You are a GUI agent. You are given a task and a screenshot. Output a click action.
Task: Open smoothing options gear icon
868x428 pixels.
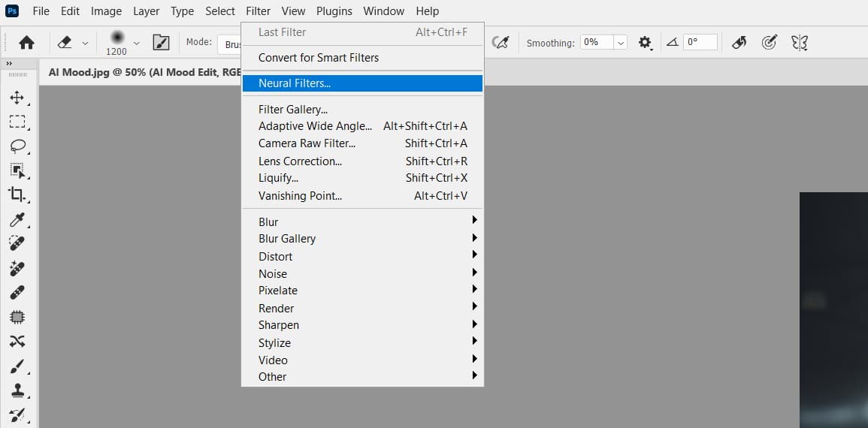click(x=645, y=43)
